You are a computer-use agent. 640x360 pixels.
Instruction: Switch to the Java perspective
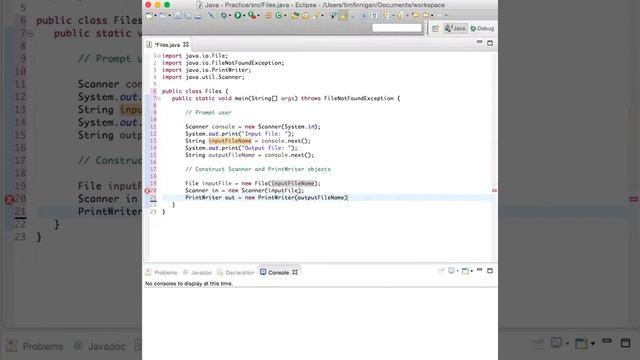pos(455,29)
